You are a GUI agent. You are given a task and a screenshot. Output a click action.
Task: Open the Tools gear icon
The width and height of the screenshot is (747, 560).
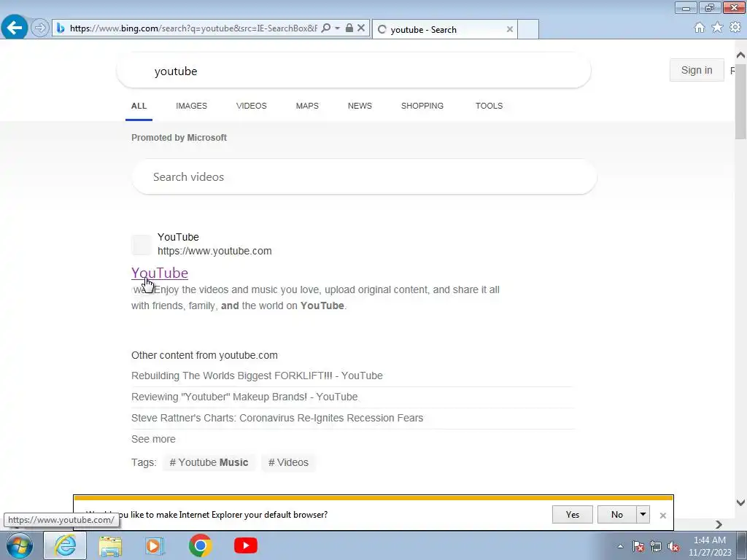[735, 28]
